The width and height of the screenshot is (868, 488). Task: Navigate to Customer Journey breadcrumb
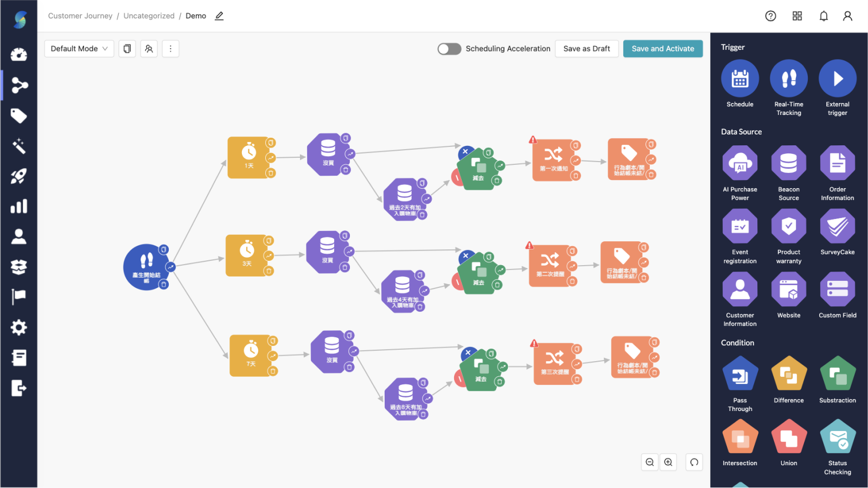pyautogui.click(x=80, y=16)
